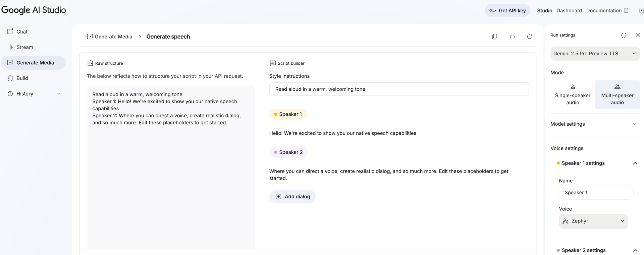
Task: Click the settings gear icon
Action: pos(641,11)
